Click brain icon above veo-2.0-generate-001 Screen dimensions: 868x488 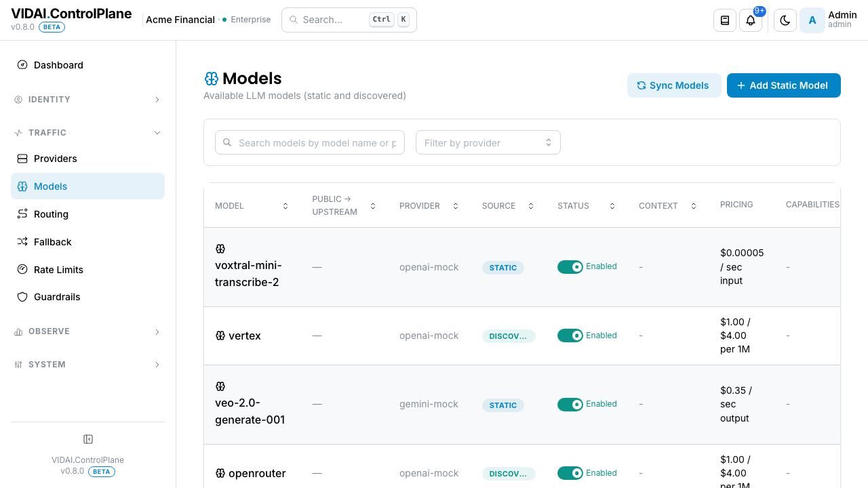[x=220, y=386]
